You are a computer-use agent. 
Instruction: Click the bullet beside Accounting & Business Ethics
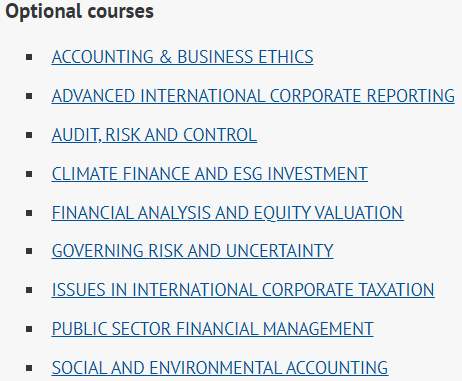tap(29, 57)
